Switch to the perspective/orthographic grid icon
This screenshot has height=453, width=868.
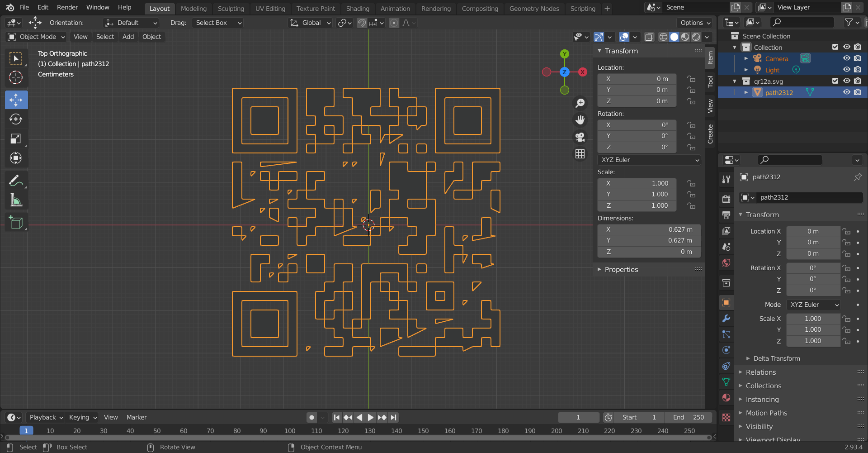(x=580, y=154)
